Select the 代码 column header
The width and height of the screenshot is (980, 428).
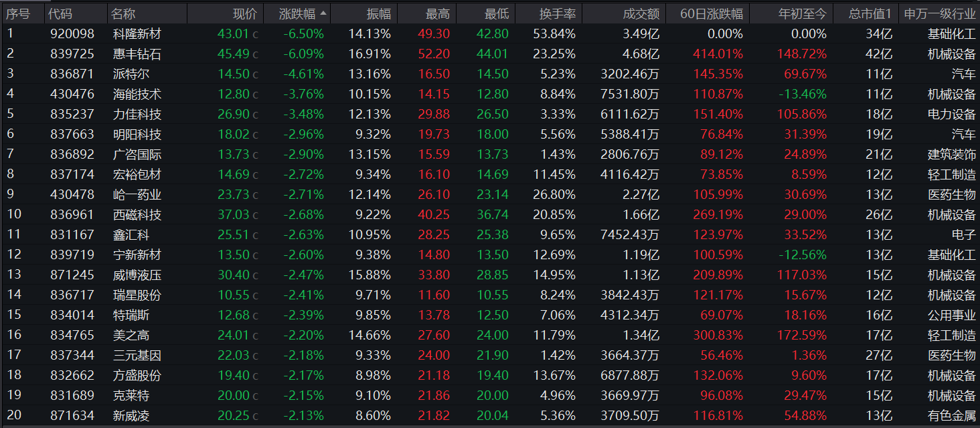click(60, 13)
